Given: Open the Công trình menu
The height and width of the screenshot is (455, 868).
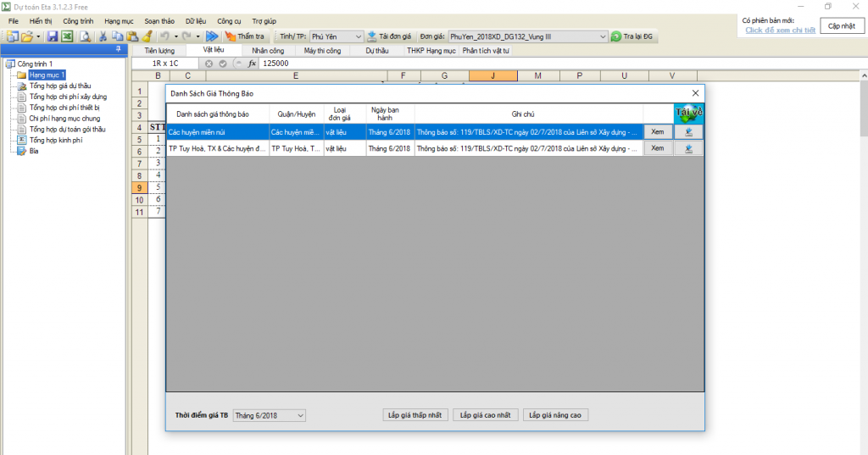Looking at the screenshot, I should coord(77,20).
